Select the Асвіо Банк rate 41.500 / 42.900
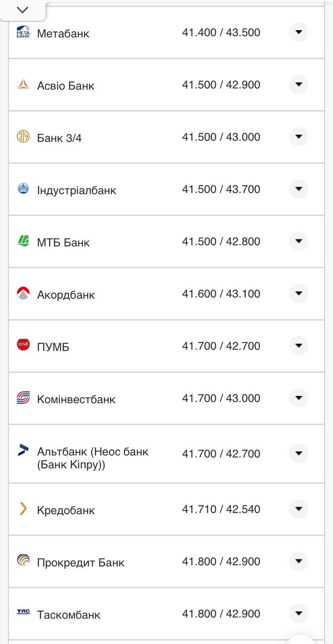 [x=221, y=85]
